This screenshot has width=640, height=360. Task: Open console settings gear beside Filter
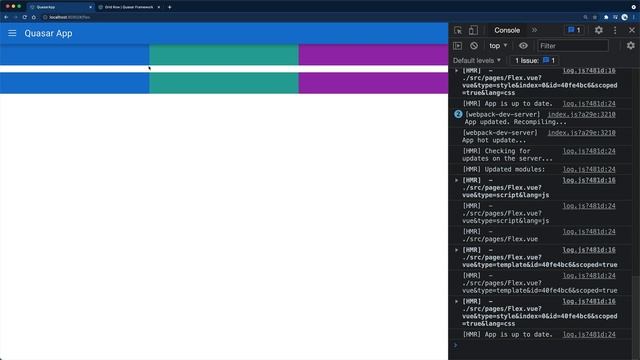click(x=631, y=46)
